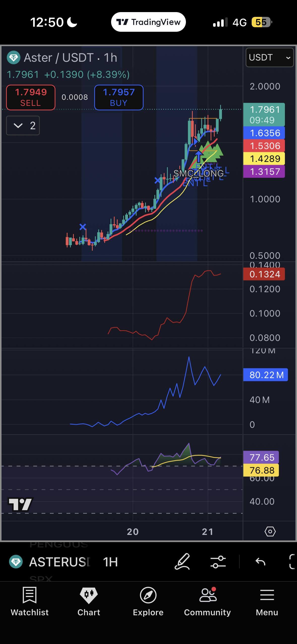Tap the green 1.7961 current price label
297x644 pixels.
tap(264, 115)
